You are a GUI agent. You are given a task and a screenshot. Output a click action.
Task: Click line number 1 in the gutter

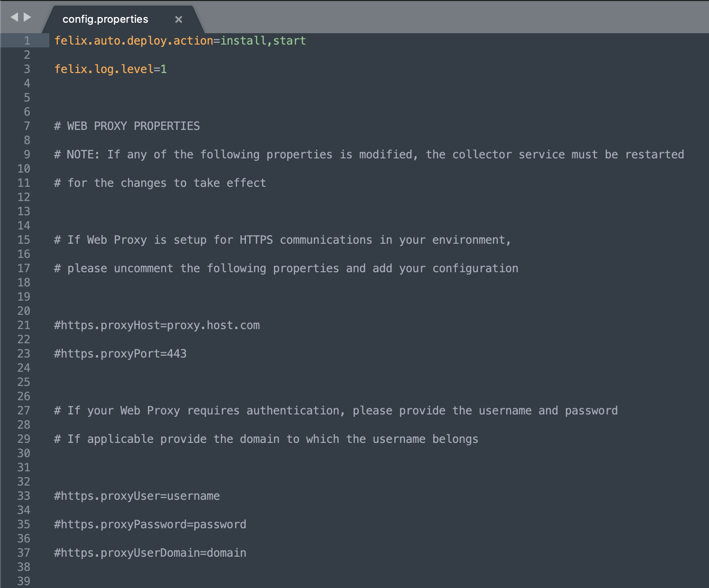tap(27, 41)
